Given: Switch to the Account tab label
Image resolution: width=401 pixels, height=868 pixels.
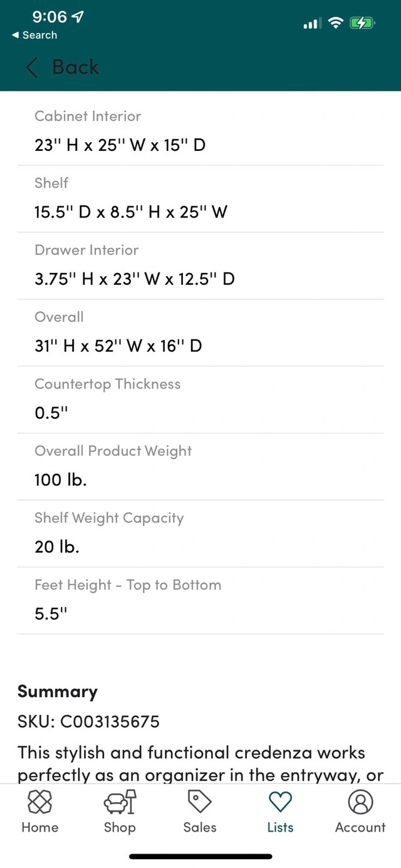Looking at the screenshot, I should (360, 827).
